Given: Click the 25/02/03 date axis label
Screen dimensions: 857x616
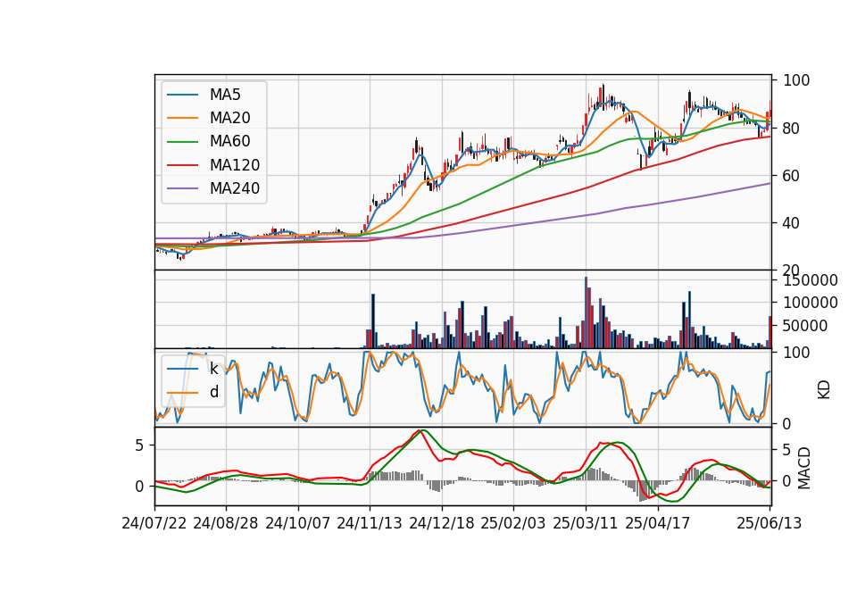Looking at the screenshot, I should click(x=513, y=523).
